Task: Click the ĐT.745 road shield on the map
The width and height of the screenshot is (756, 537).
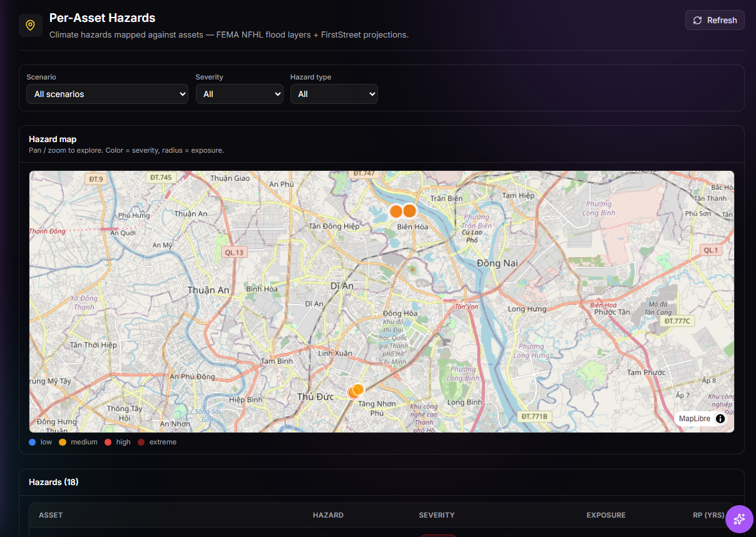Action: [x=161, y=177]
